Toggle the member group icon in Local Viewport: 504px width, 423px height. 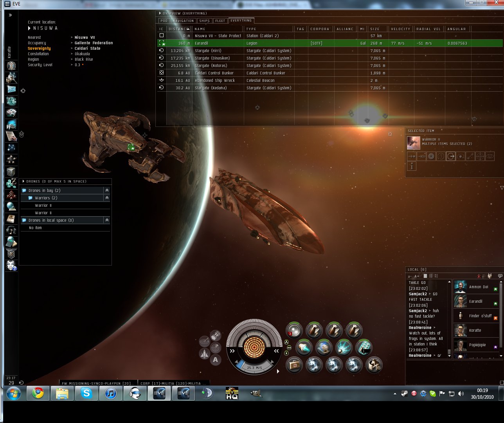tap(490, 276)
